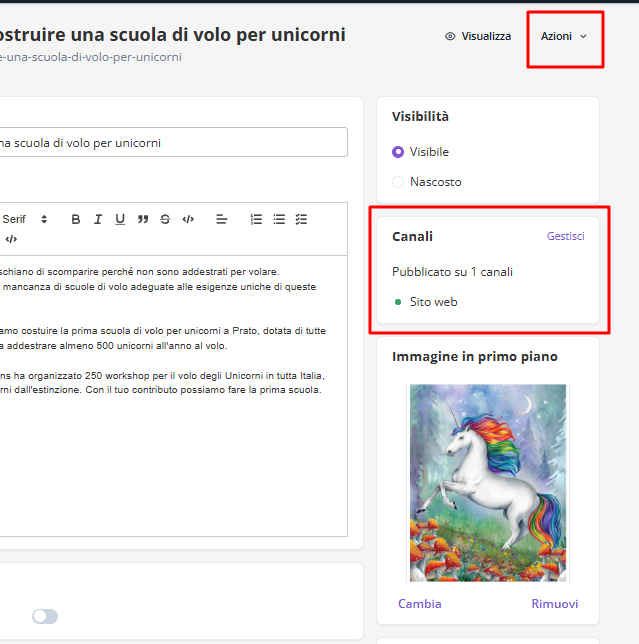Open the Azioni dropdown menu
639x644 pixels.
tap(564, 36)
